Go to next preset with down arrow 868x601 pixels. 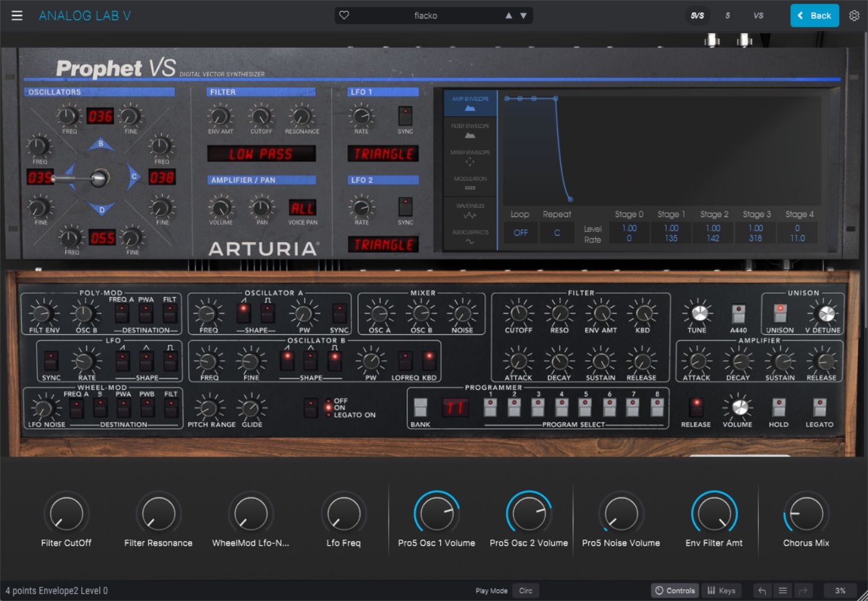tap(523, 16)
